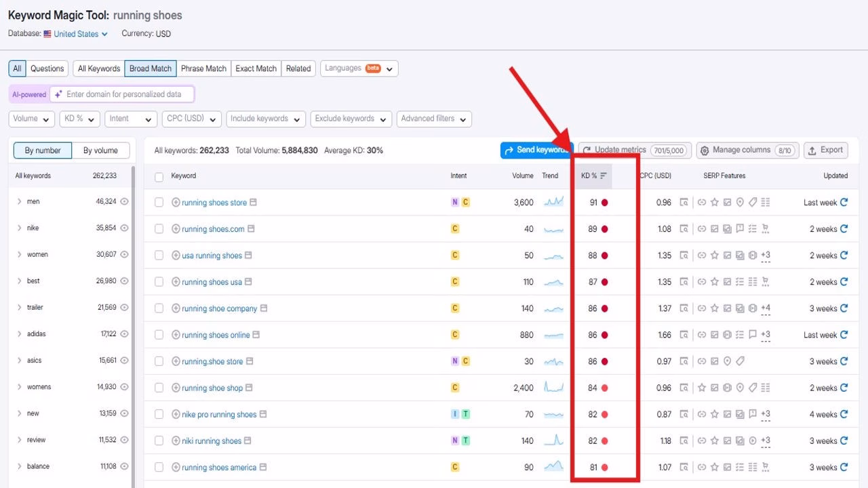Open the Advanced filters dropdown
The height and width of the screenshot is (488, 868).
click(433, 119)
